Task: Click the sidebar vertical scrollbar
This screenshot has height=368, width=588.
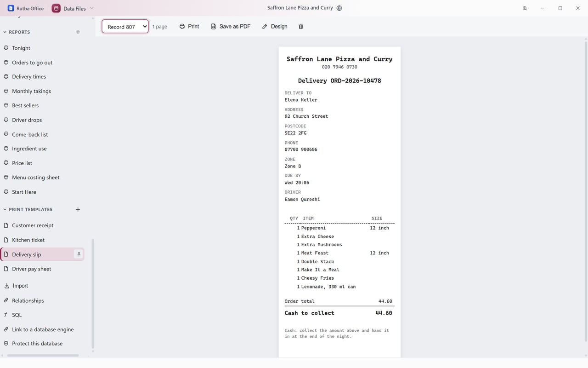Action: [93, 293]
